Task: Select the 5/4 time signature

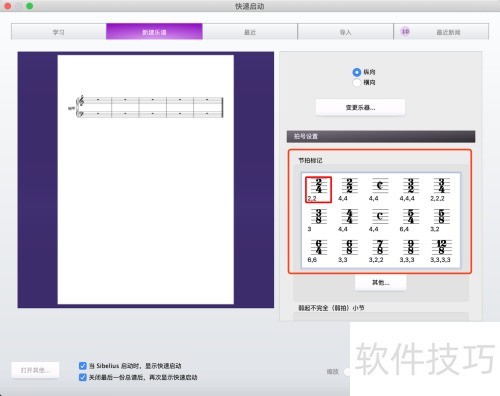Action: pyautogui.click(x=410, y=220)
